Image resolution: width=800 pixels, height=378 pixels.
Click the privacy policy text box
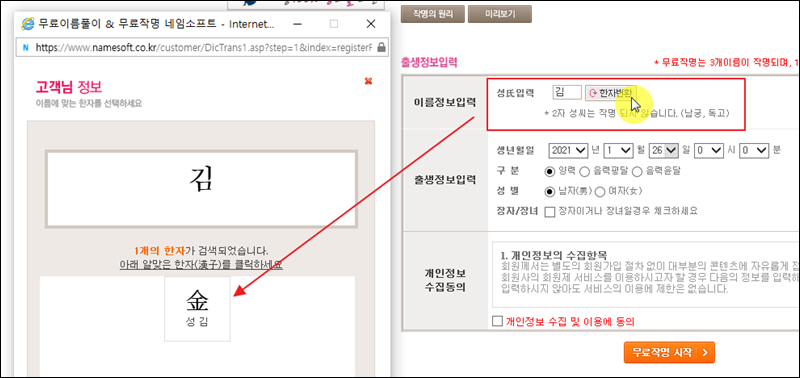point(646,274)
